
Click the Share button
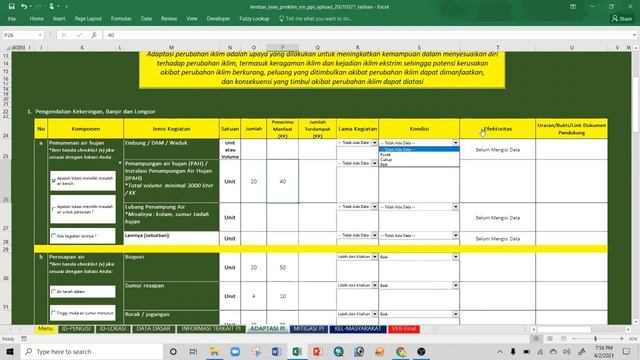pos(622,19)
